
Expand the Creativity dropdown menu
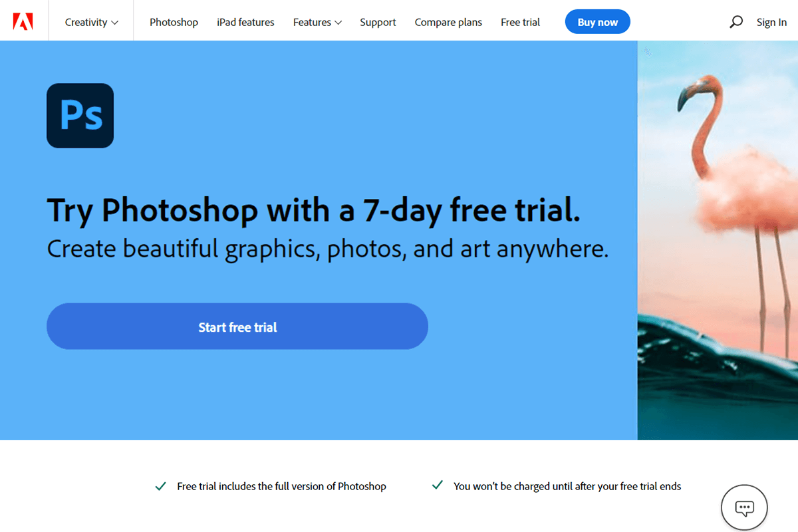(x=92, y=22)
